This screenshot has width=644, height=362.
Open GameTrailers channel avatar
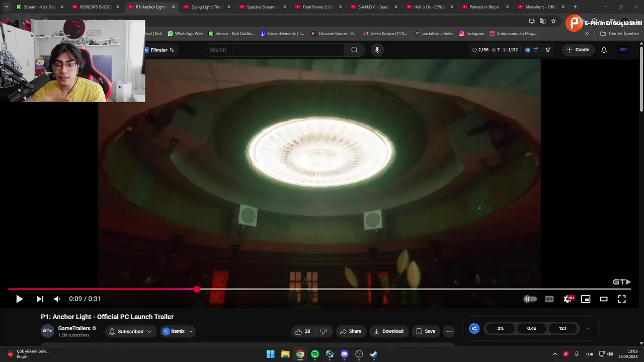coord(47,331)
